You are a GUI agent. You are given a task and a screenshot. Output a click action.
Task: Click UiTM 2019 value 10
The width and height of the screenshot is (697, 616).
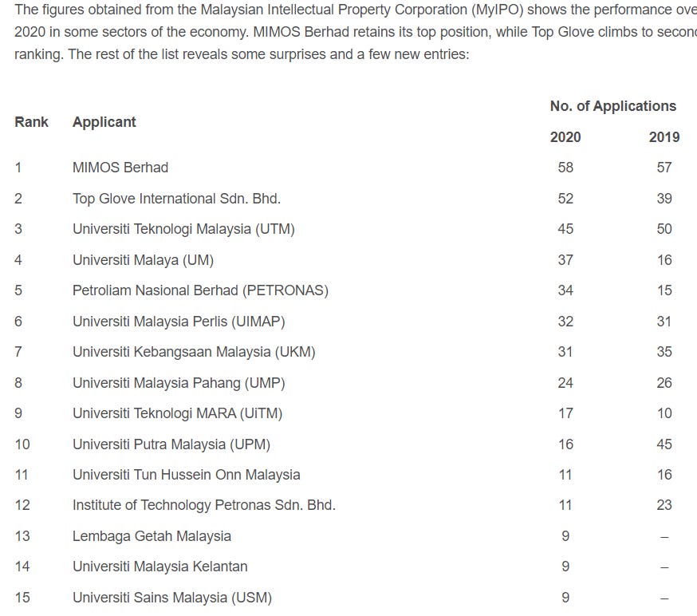pos(664,413)
